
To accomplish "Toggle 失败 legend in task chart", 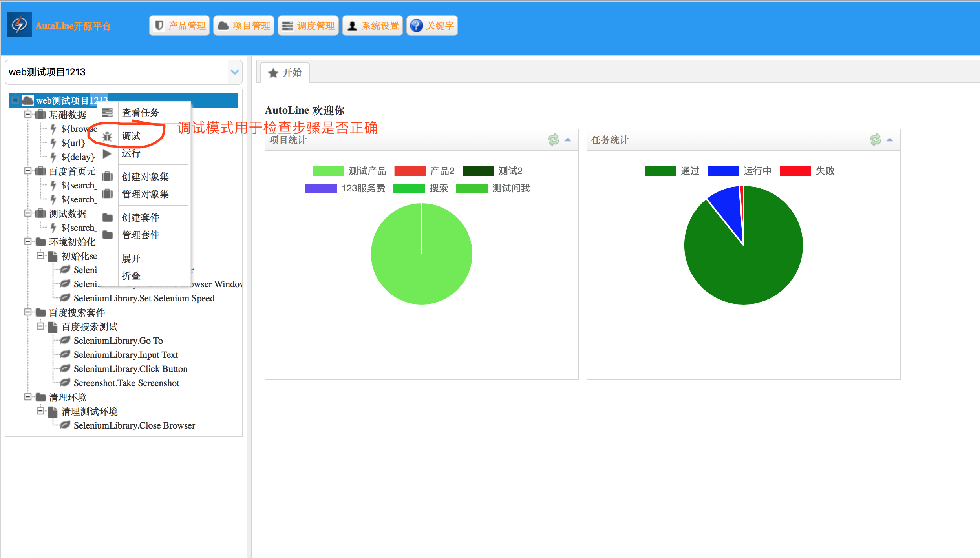I will tap(825, 171).
